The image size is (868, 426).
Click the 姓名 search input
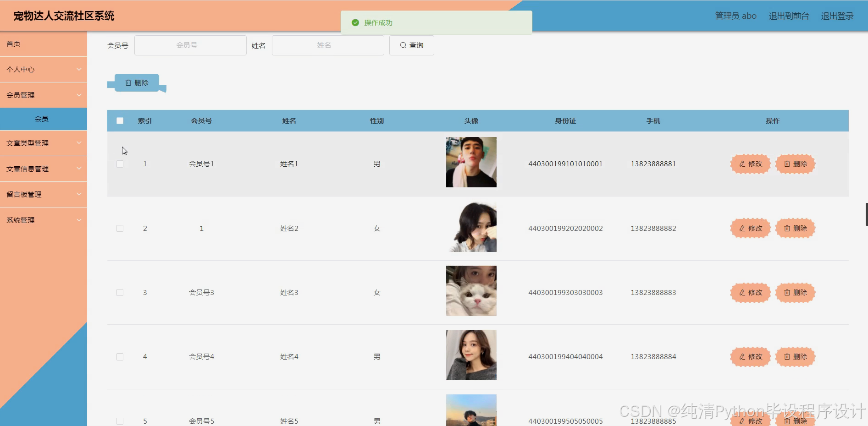pos(328,45)
